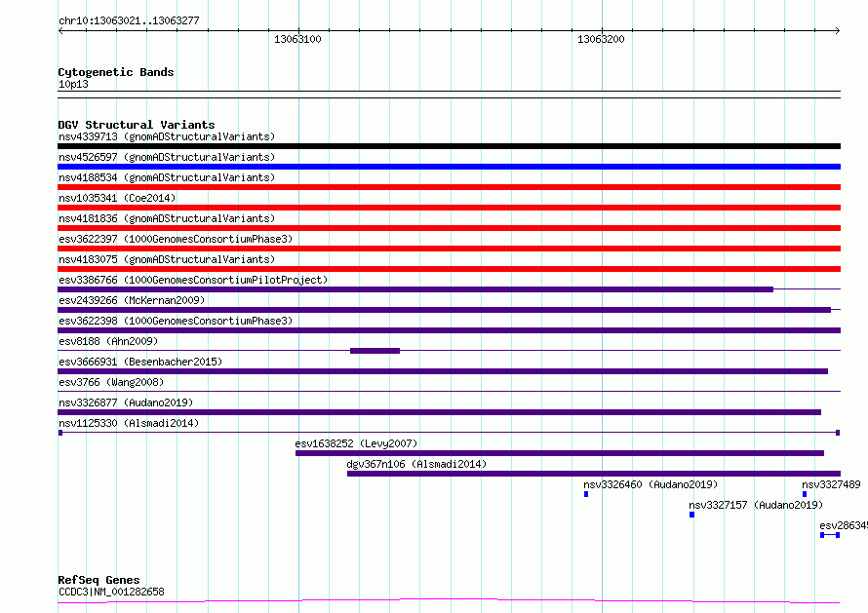Image resolution: width=868 pixels, height=613 pixels.
Task: Open the truncated esv28634 variant label
Action: 844,525
